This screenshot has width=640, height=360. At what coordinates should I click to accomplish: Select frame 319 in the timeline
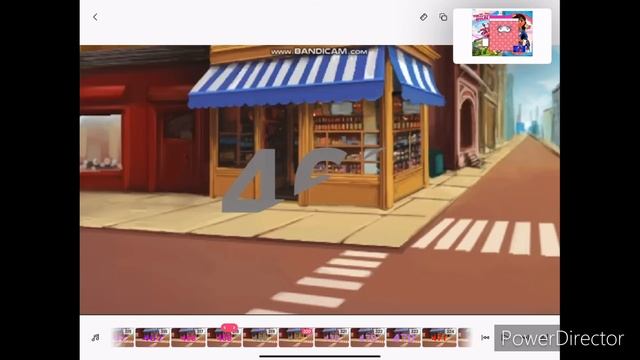(260, 338)
